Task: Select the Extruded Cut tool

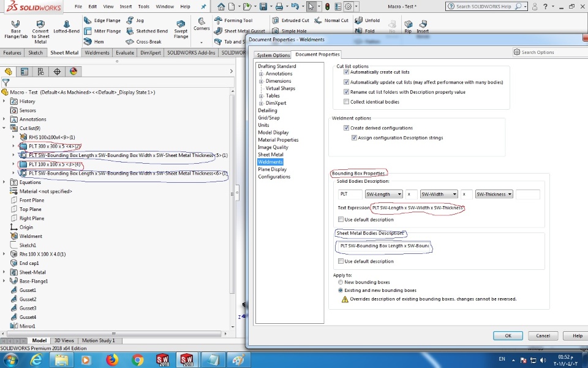Action: [291, 20]
